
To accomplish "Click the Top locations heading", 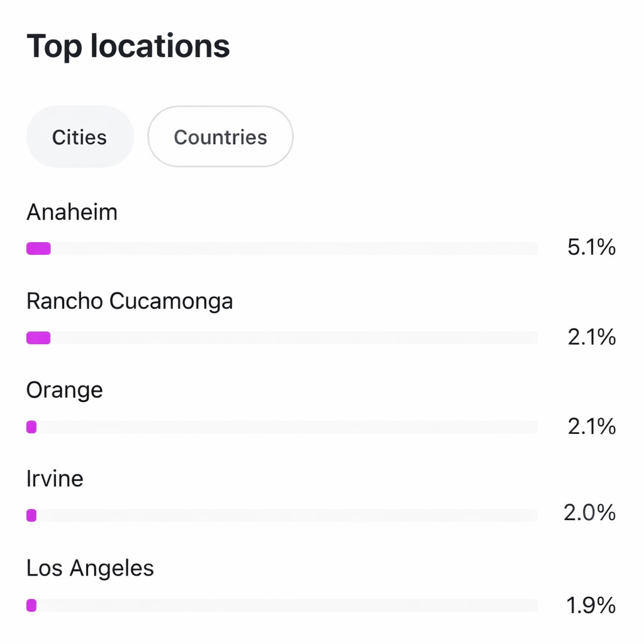I will [128, 47].
